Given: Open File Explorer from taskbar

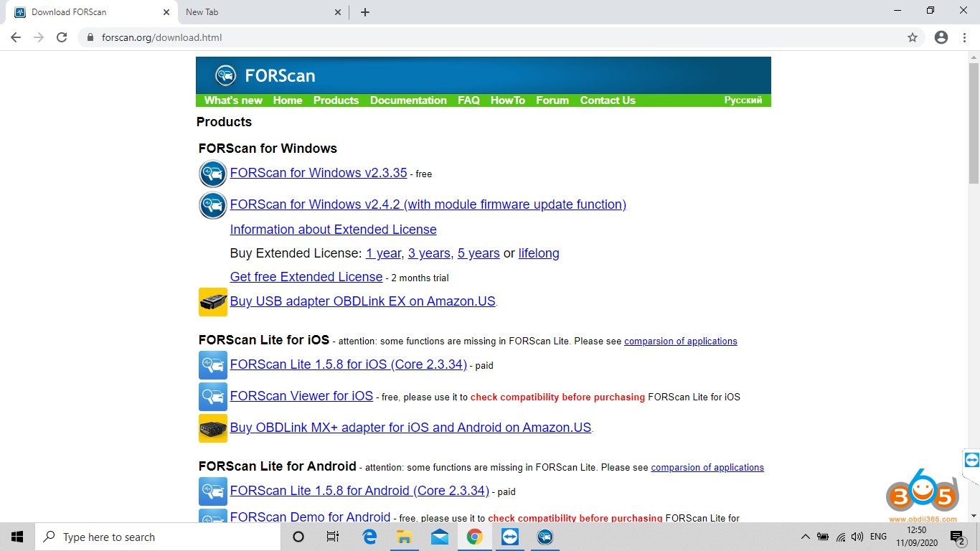Looking at the screenshot, I should tap(405, 537).
